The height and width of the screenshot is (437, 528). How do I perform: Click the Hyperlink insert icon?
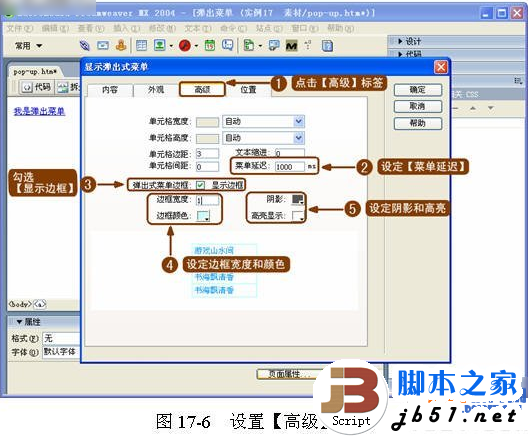pos(85,45)
